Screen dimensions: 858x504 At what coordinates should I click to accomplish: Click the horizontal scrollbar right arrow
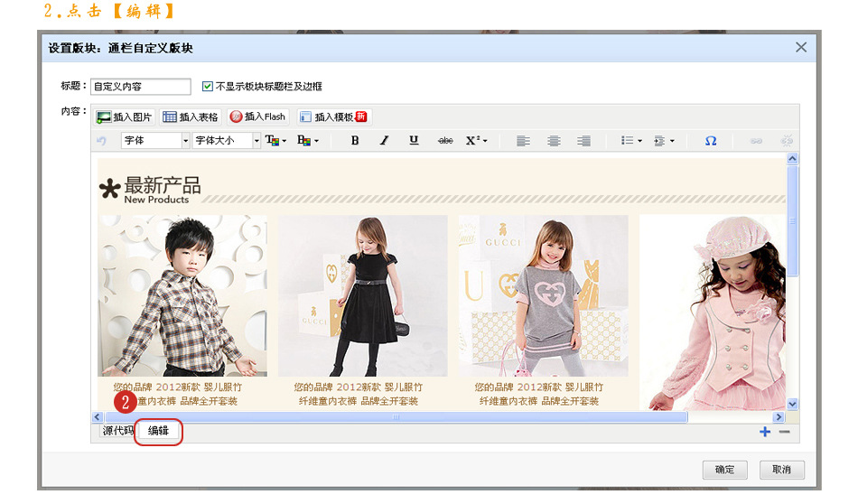click(x=779, y=417)
